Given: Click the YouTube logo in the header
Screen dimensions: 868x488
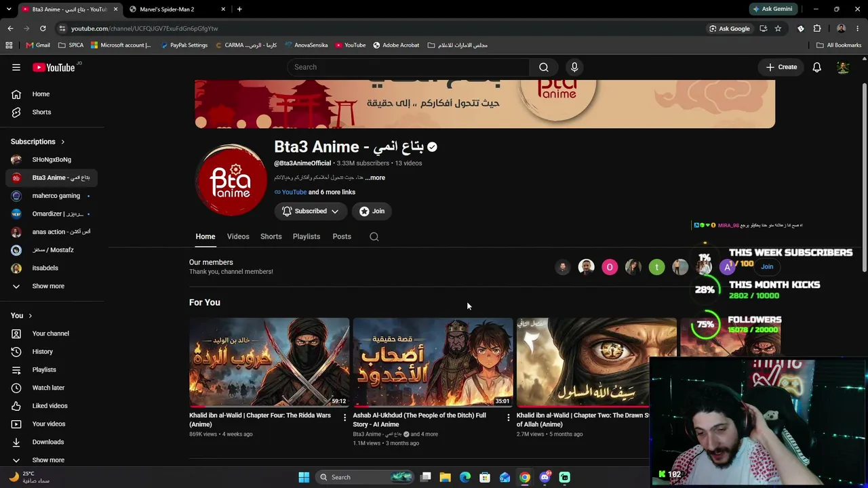Looking at the screenshot, I should pos(54,67).
